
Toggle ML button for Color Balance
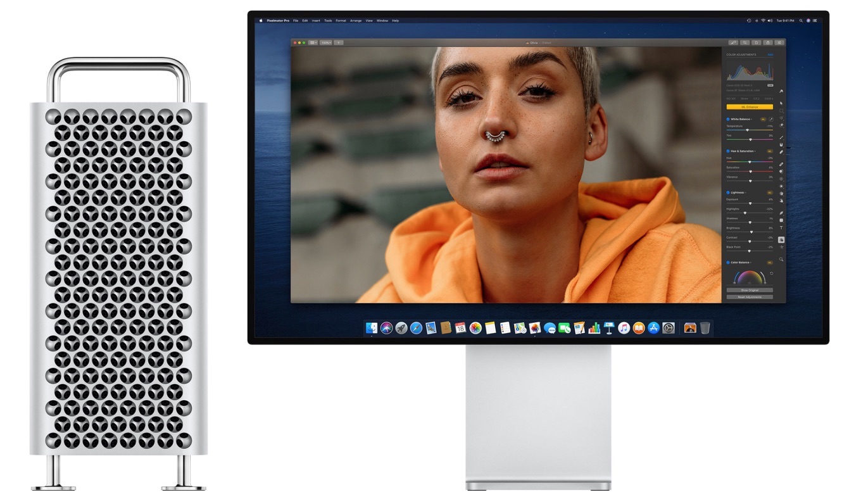click(x=770, y=262)
